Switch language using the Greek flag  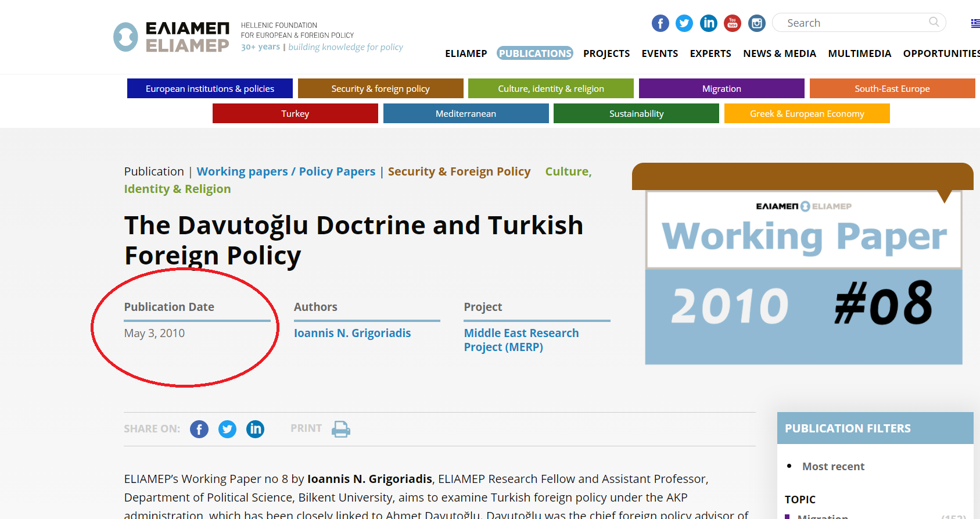pos(975,23)
